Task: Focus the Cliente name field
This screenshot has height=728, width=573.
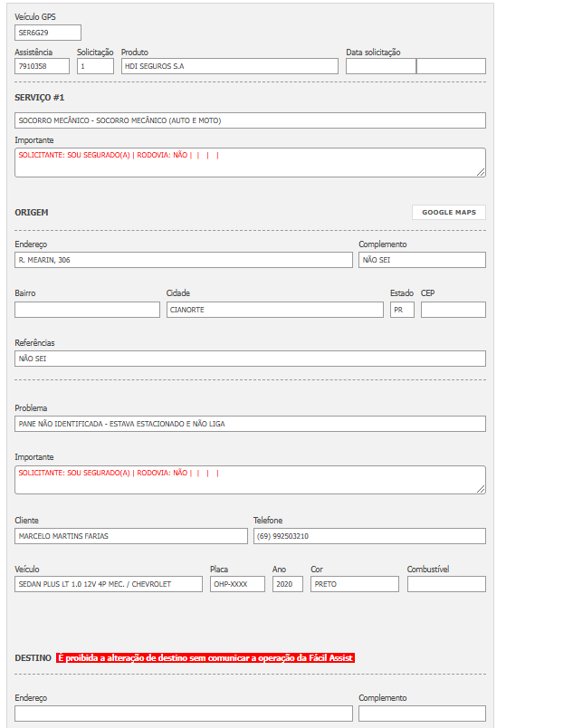Action: pos(131,536)
